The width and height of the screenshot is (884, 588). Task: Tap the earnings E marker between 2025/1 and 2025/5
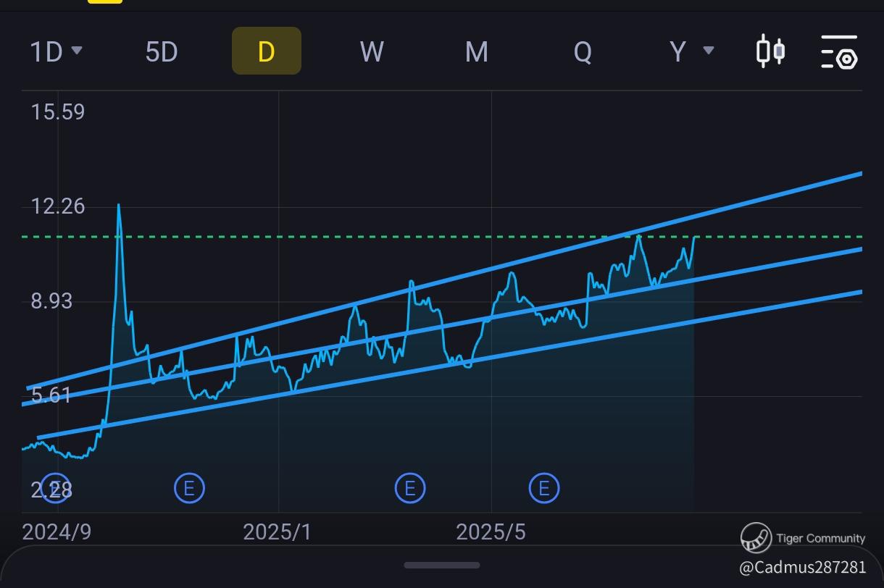(409, 488)
